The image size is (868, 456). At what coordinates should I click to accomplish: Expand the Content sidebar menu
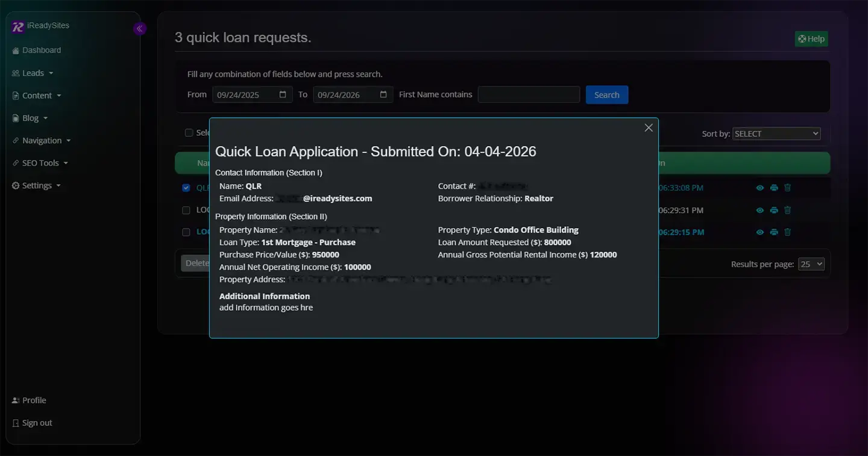click(37, 95)
